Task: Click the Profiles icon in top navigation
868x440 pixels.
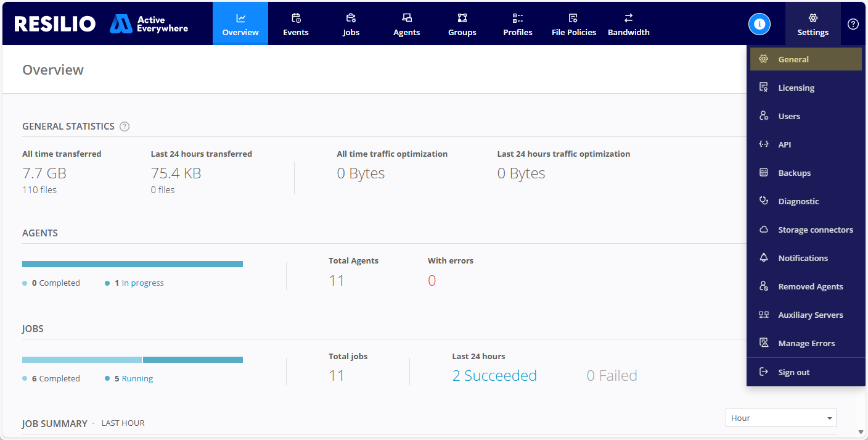Action: [518, 18]
